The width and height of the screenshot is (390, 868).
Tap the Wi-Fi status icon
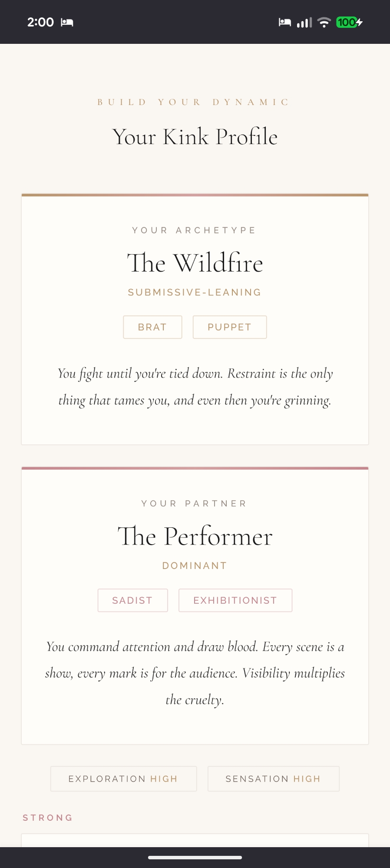pos(324,22)
